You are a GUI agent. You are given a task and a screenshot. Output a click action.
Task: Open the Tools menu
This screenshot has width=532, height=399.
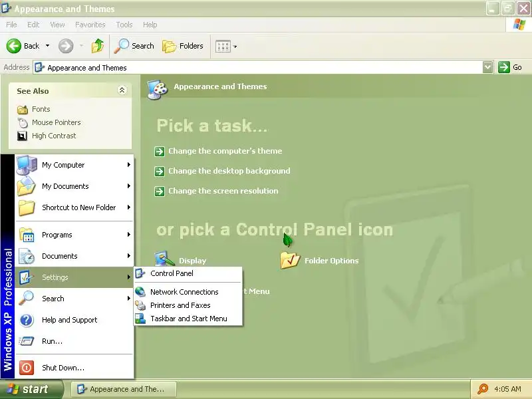124,25
